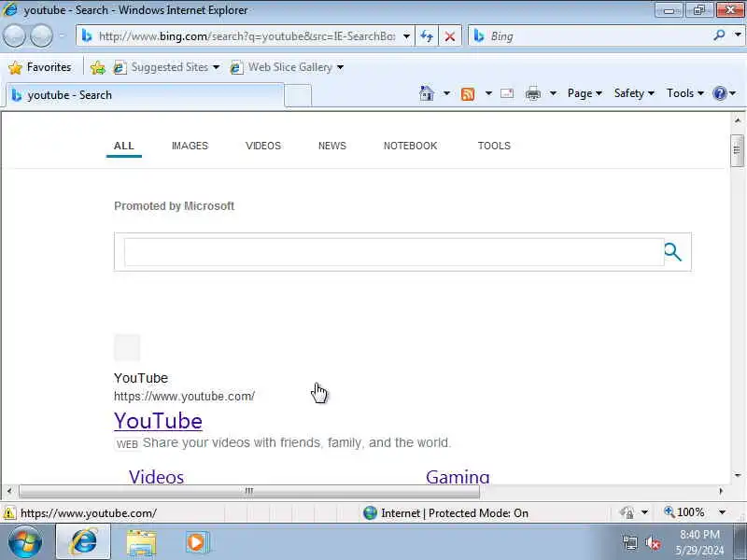Open the YouTube result link
This screenshot has height=560, width=747.
tap(158, 421)
